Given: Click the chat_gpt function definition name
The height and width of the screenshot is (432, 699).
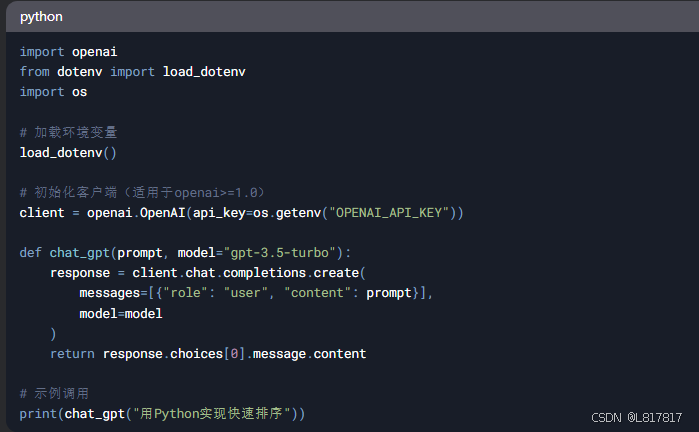Looking at the screenshot, I should 79,253.
